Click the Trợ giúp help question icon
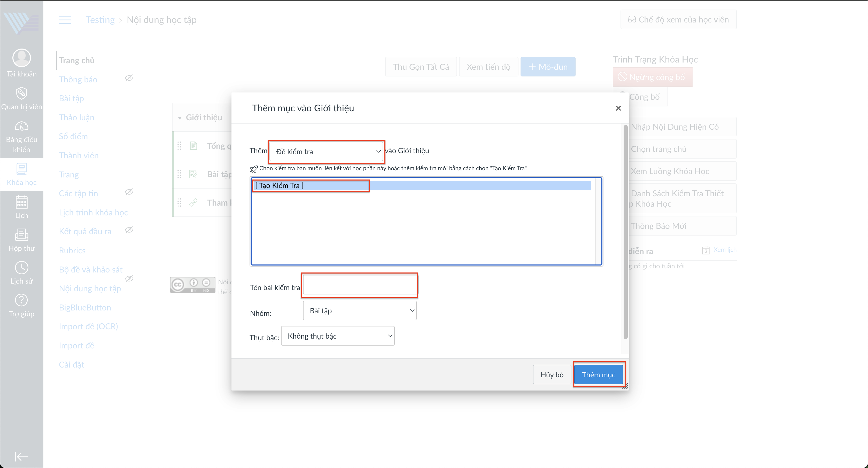868x468 pixels. (21, 300)
